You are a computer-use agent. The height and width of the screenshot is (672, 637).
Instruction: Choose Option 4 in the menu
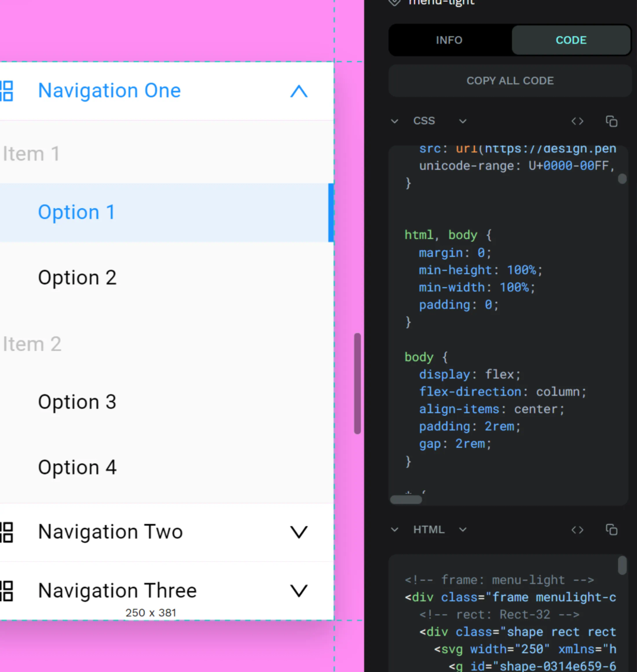point(77,468)
